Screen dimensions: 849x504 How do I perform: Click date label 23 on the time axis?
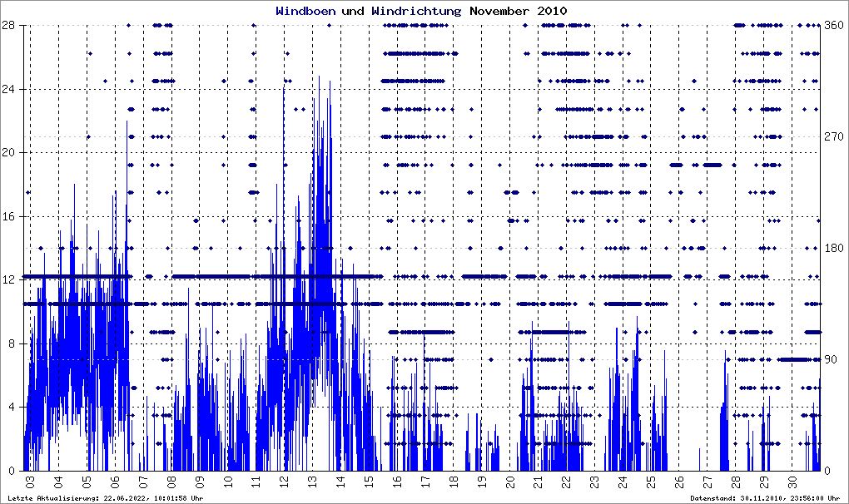(594, 482)
